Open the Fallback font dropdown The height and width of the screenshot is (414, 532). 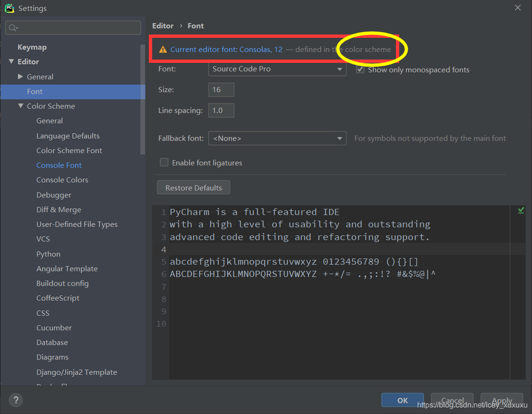(x=277, y=138)
